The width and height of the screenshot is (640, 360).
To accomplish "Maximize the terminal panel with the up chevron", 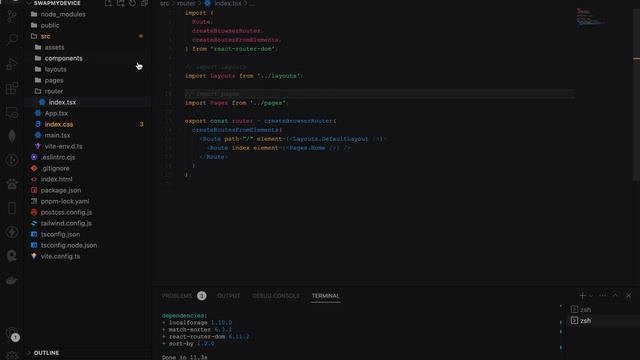I will (616, 296).
